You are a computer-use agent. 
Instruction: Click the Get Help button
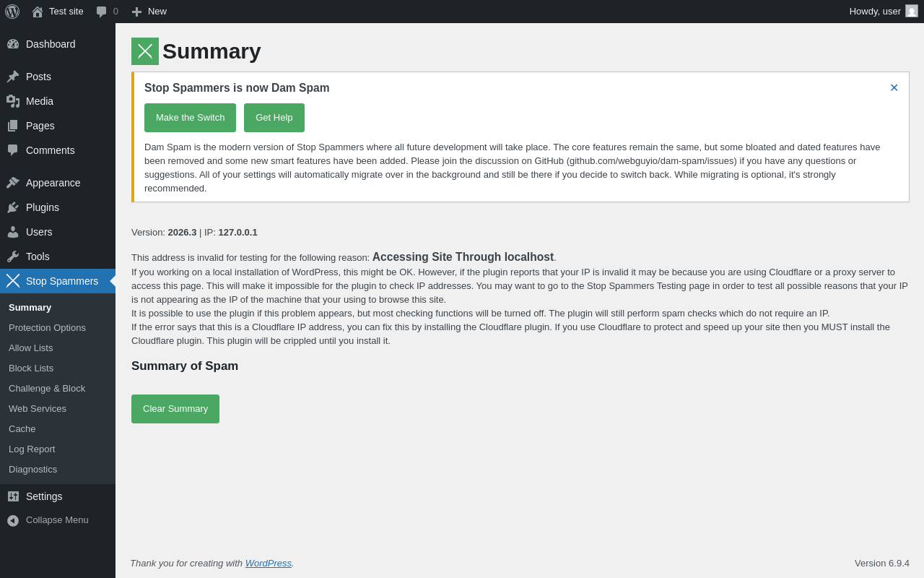(x=274, y=118)
